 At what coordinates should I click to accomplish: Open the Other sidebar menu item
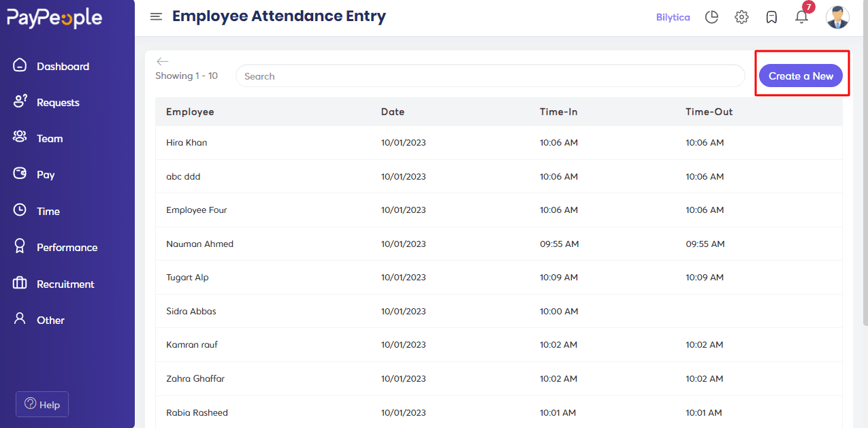(50, 320)
